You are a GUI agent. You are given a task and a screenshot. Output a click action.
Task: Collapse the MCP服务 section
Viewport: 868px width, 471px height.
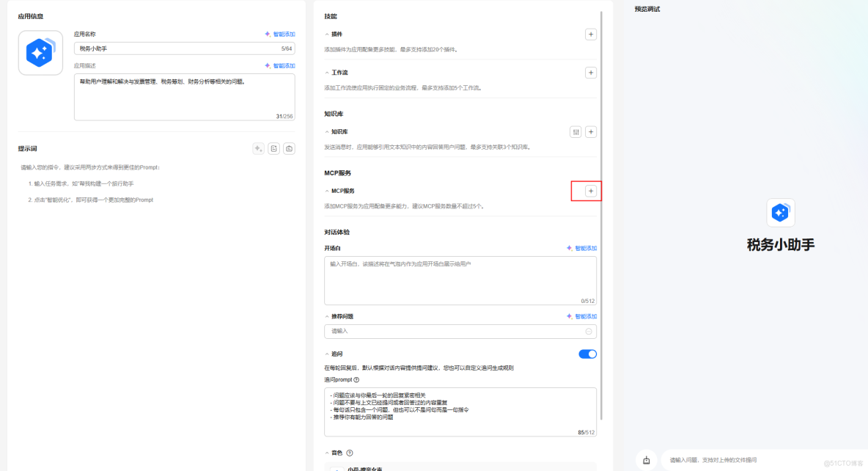(326, 190)
